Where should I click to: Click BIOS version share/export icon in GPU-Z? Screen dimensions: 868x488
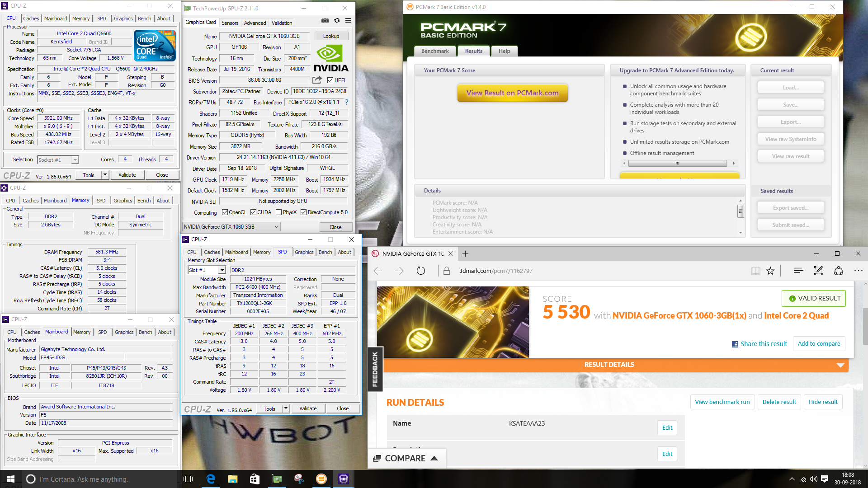(x=317, y=80)
